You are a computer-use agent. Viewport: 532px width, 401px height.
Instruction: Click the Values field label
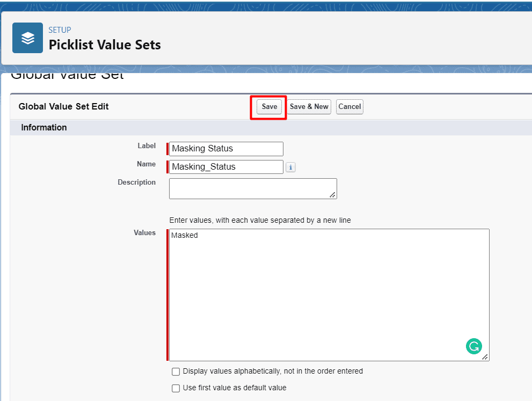(x=144, y=233)
